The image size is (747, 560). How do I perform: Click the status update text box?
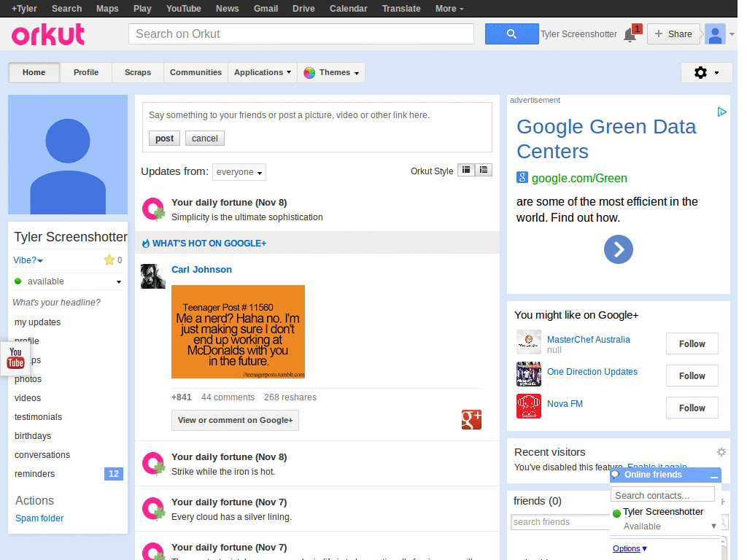click(317, 114)
